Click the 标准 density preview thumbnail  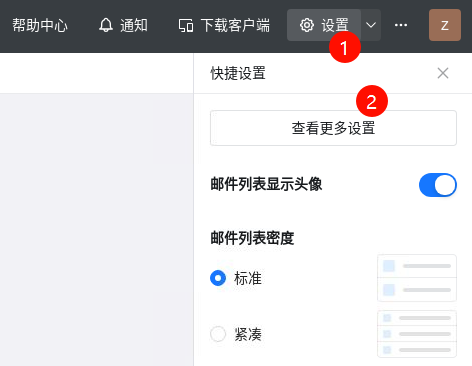point(417,278)
